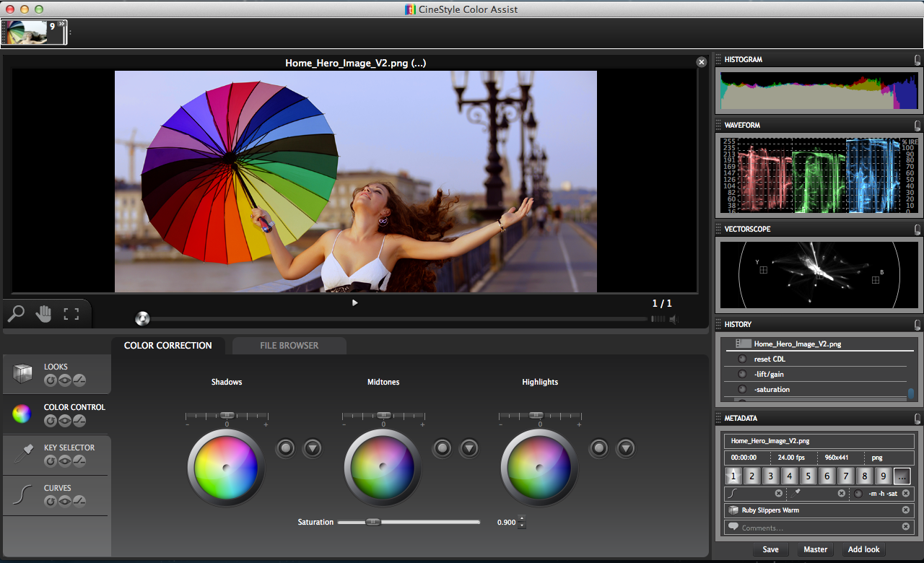Toggle visibility eye for Curves
Viewport: 924px width, 563px height.
click(x=65, y=502)
